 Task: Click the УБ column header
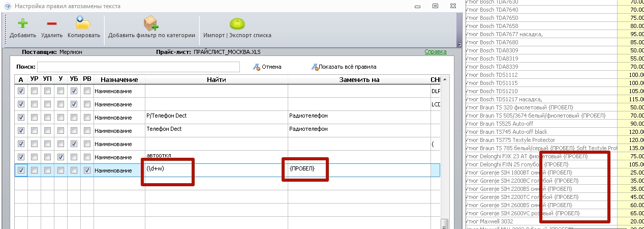[74, 80]
